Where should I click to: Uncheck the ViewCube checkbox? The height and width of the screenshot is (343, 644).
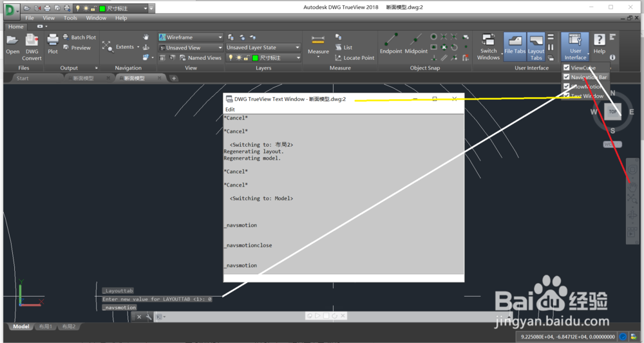coord(566,68)
